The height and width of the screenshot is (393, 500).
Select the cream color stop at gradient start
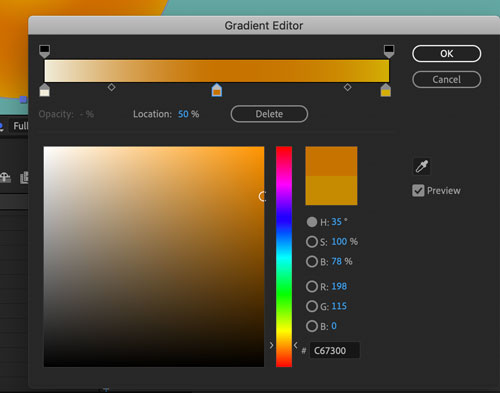(45, 90)
